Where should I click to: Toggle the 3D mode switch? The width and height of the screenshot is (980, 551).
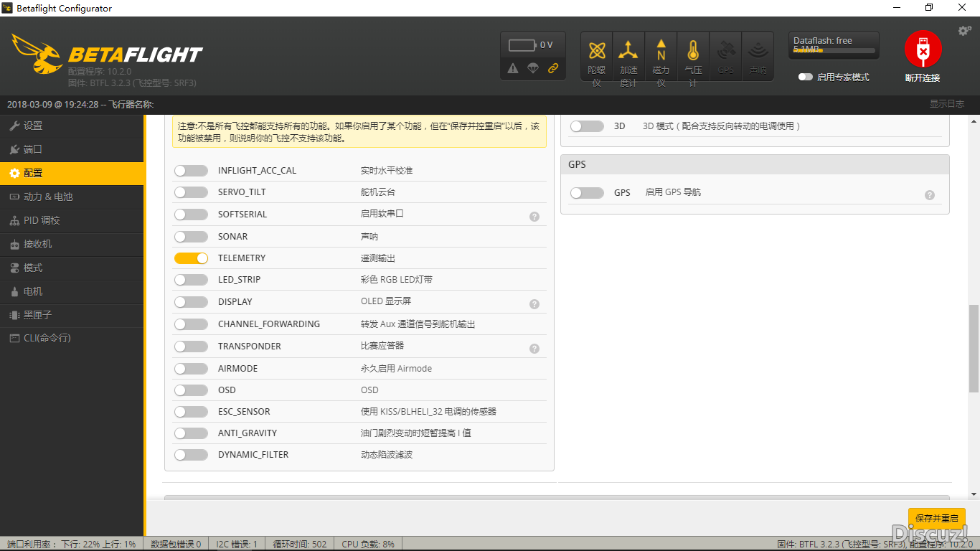[x=587, y=126]
